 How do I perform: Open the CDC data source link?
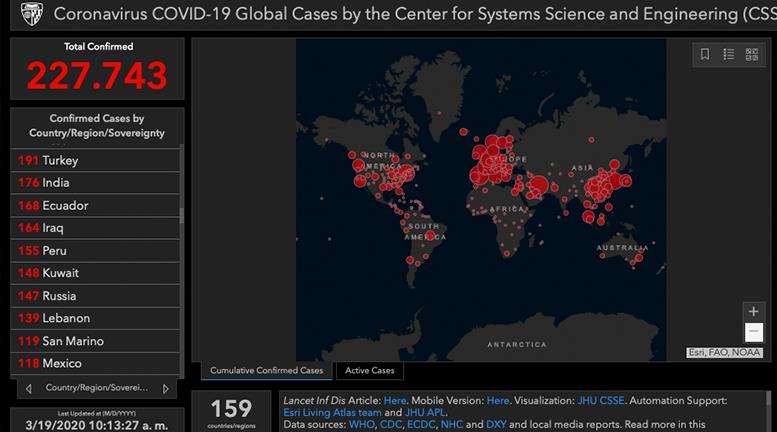click(x=391, y=424)
